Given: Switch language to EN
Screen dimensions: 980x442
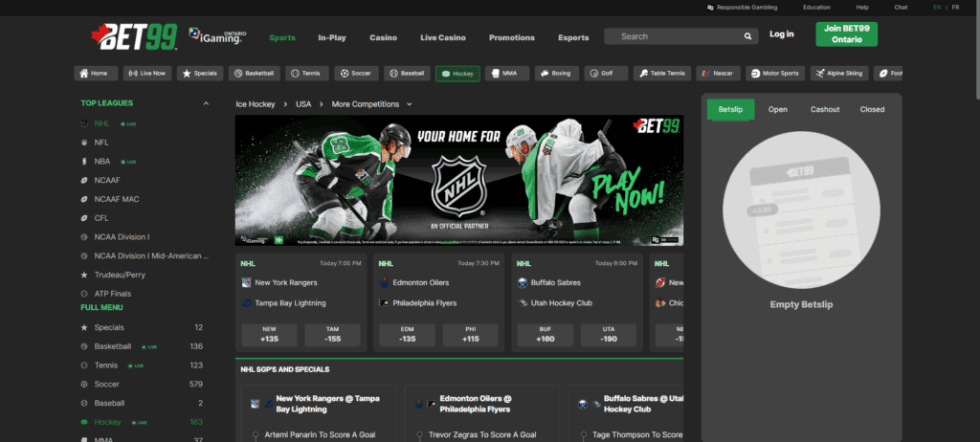Looking at the screenshot, I should pos(937,8).
